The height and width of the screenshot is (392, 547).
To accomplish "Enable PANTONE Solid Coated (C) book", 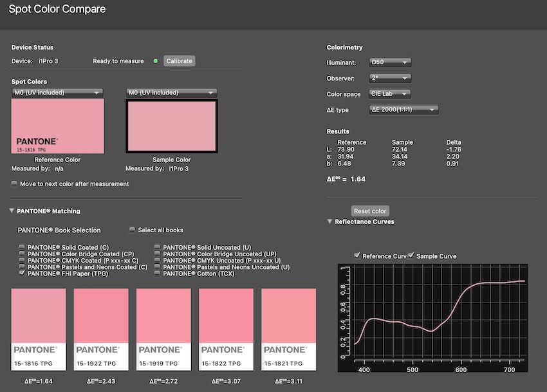I will point(22,247).
